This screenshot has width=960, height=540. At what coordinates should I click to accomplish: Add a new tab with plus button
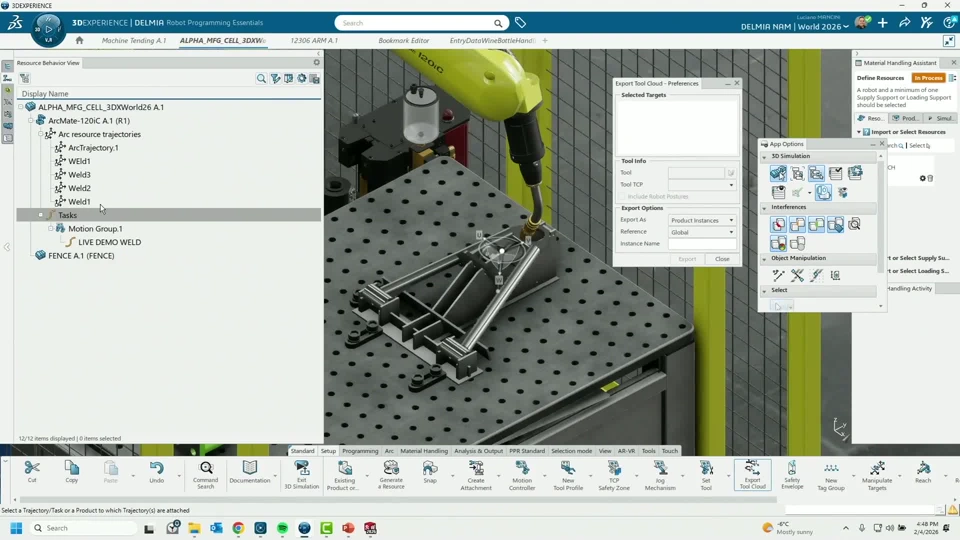pyautogui.click(x=545, y=40)
